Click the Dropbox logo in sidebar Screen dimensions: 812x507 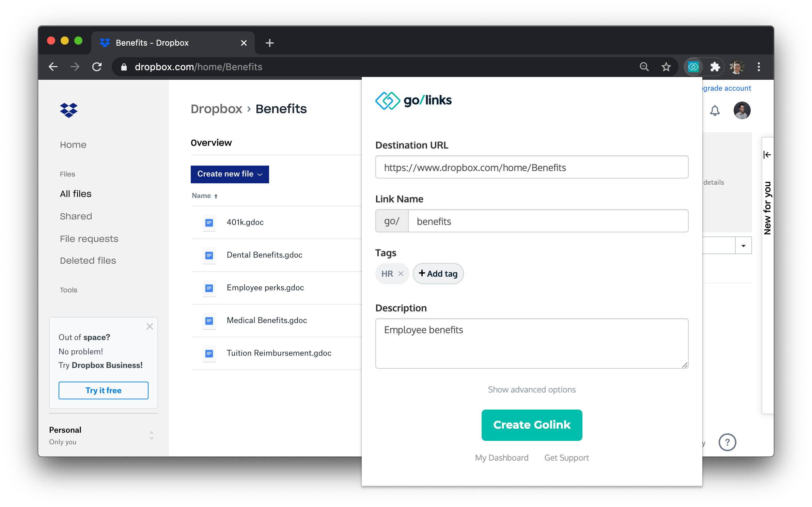[69, 110]
